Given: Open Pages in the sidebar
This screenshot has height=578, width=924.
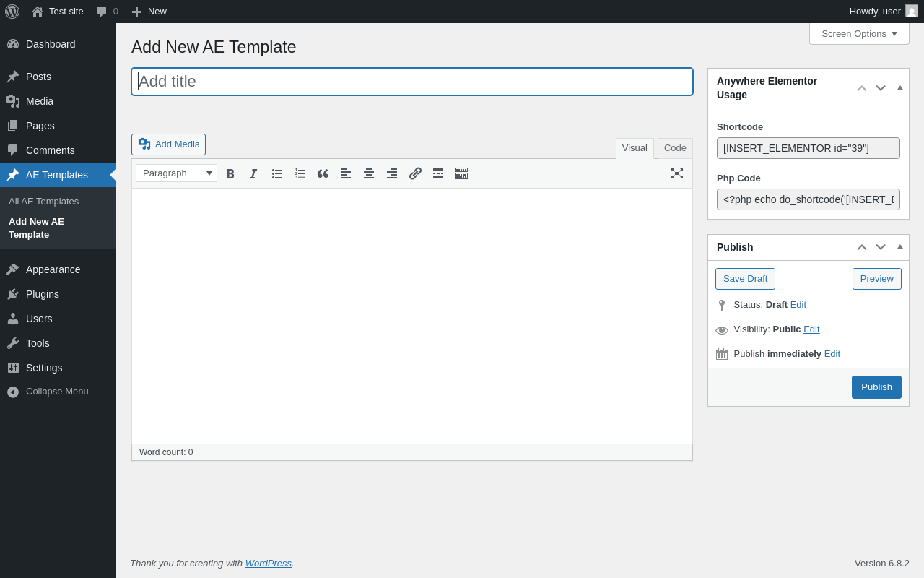Looking at the screenshot, I should point(58,126).
